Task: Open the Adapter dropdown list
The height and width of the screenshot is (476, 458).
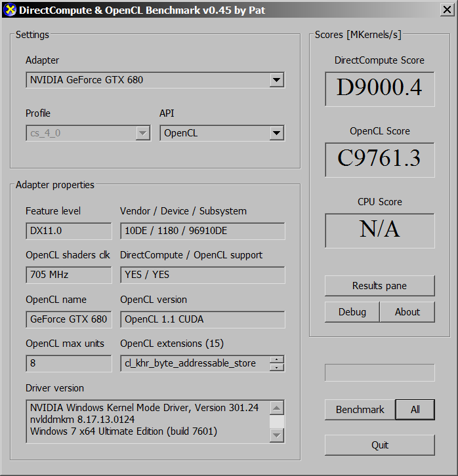Action: (276, 80)
